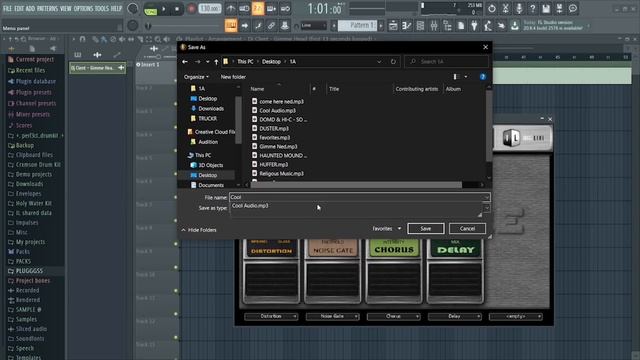The height and width of the screenshot is (360, 640).
Task: Open the Piano roll via its toolbar icon
Action: 407,26
